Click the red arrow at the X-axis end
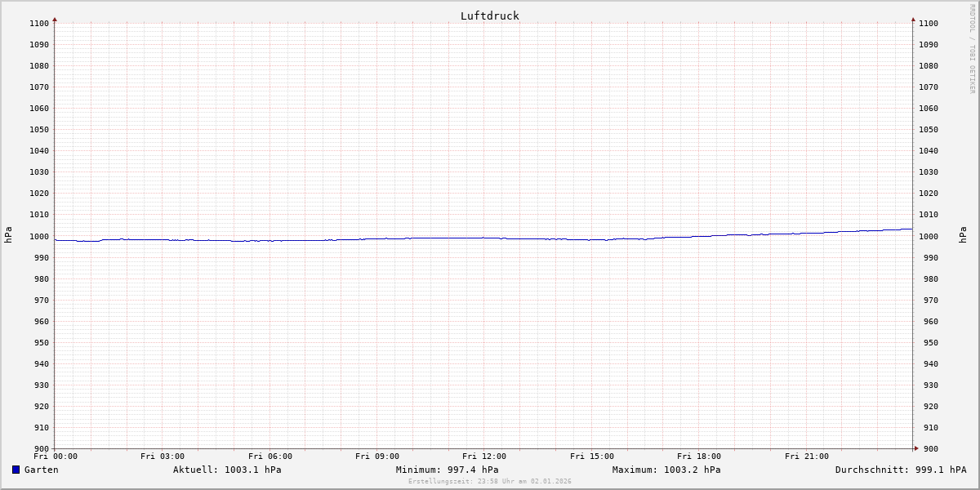Image resolution: width=980 pixels, height=490 pixels. pyautogui.click(x=916, y=448)
